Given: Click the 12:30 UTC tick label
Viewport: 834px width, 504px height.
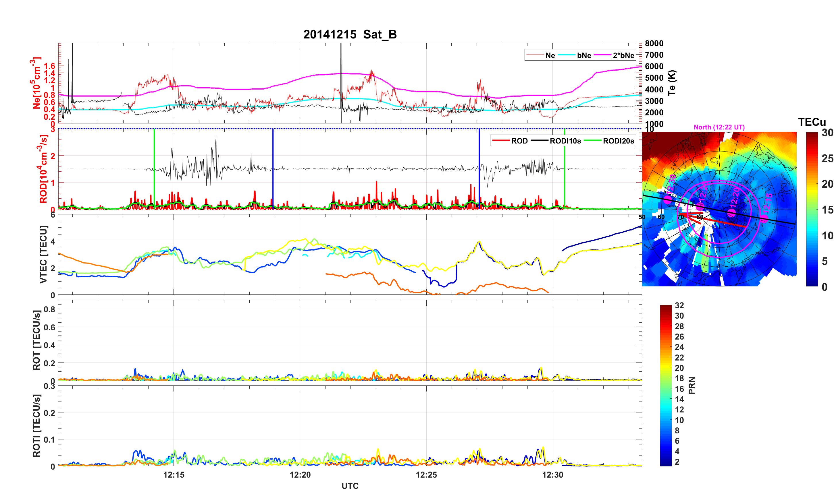Looking at the screenshot, I should point(552,475).
